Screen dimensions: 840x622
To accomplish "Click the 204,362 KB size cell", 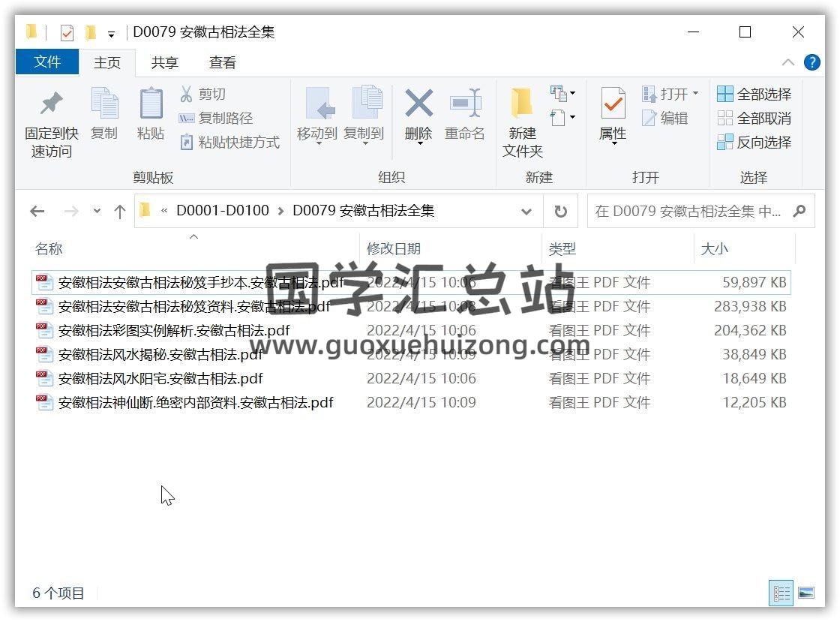I will pos(750,331).
